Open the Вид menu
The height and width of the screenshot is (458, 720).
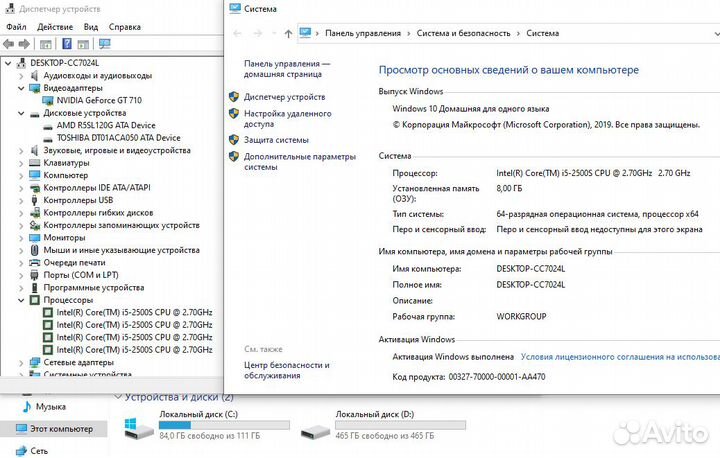click(x=91, y=27)
